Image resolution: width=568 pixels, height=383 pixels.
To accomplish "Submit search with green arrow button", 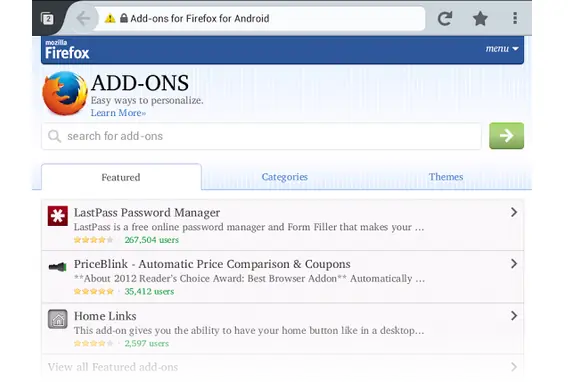I will point(506,136).
